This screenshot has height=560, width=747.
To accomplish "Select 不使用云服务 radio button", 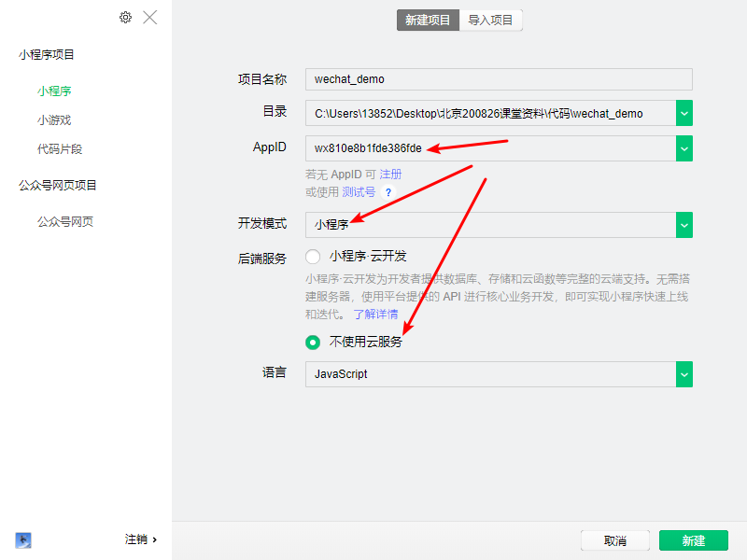I will click(x=313, y=342).
